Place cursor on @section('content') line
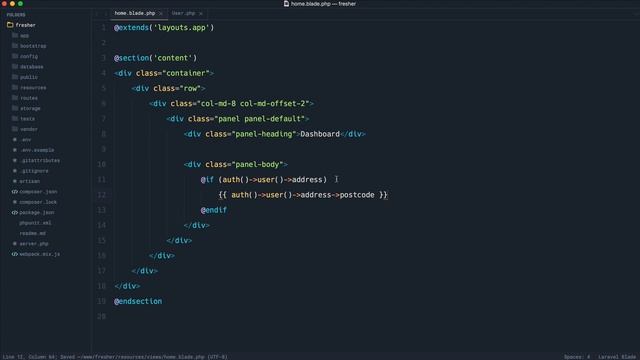This screenshot has height=360, width=640. (x=156, y=58)
